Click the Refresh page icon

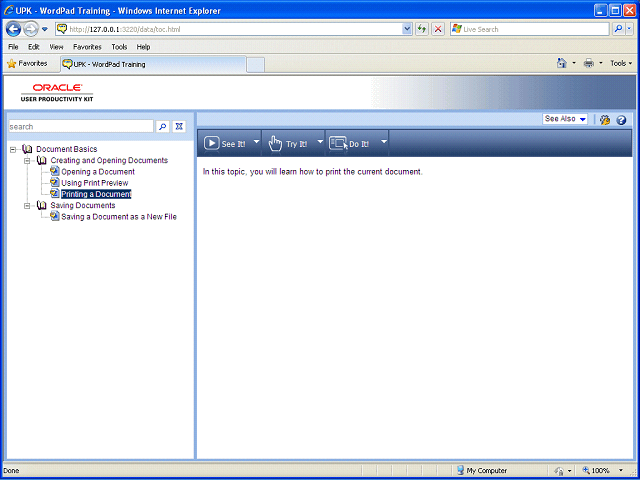(422, 29)
